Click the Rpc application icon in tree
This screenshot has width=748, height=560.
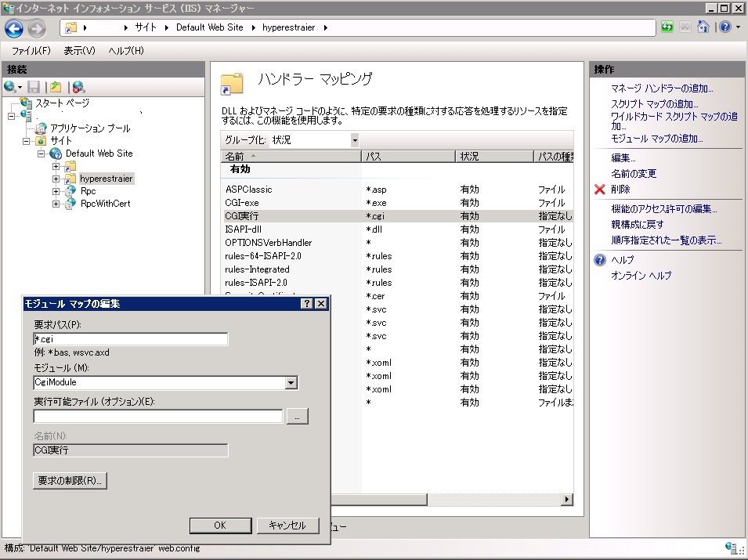tap(70, 191)
